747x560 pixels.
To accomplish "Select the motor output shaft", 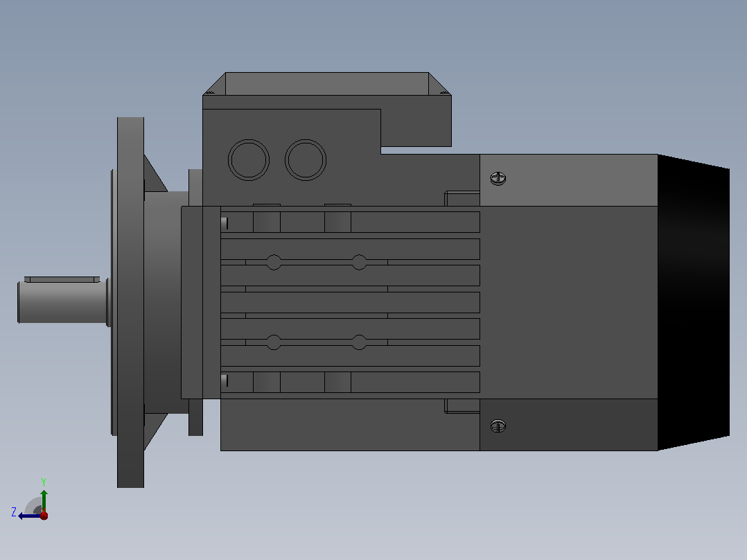I will [x=62, y=302].
